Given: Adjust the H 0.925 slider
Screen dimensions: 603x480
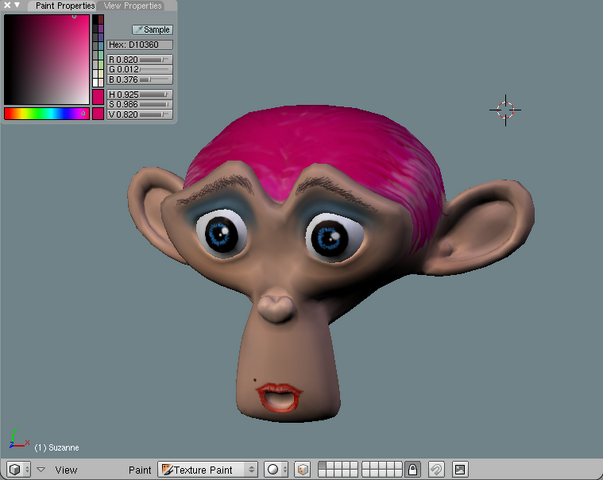Looking at the screenshot, I should pyautogui.click(x=140, y=94).
